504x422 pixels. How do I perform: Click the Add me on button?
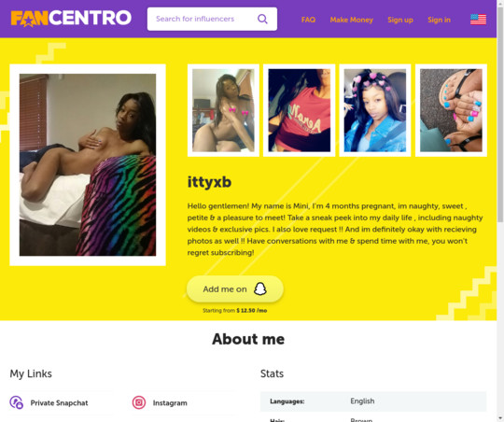point(235,288)
